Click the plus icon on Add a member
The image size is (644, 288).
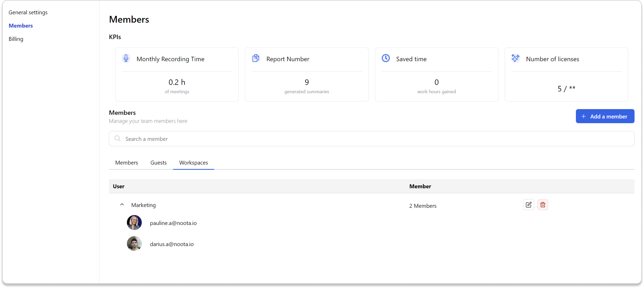[x=584, y=116]
